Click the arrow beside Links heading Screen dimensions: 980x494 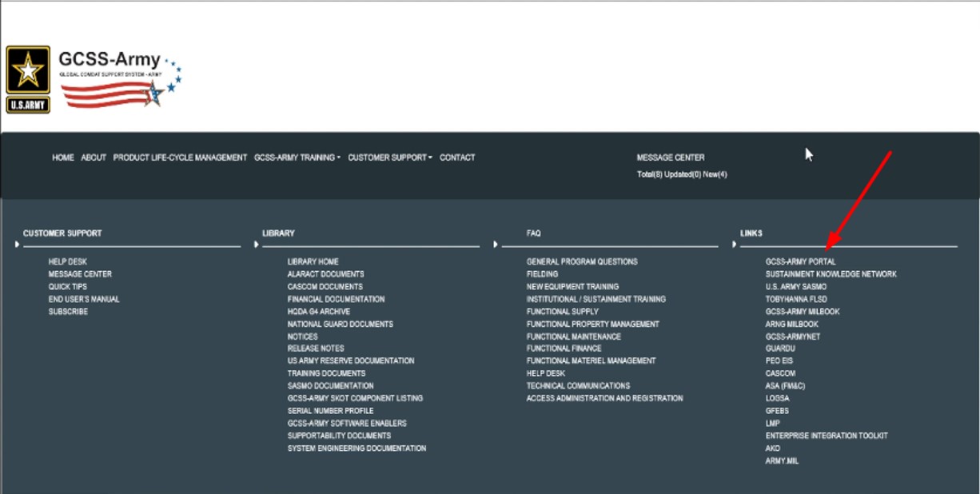[735, 245]
